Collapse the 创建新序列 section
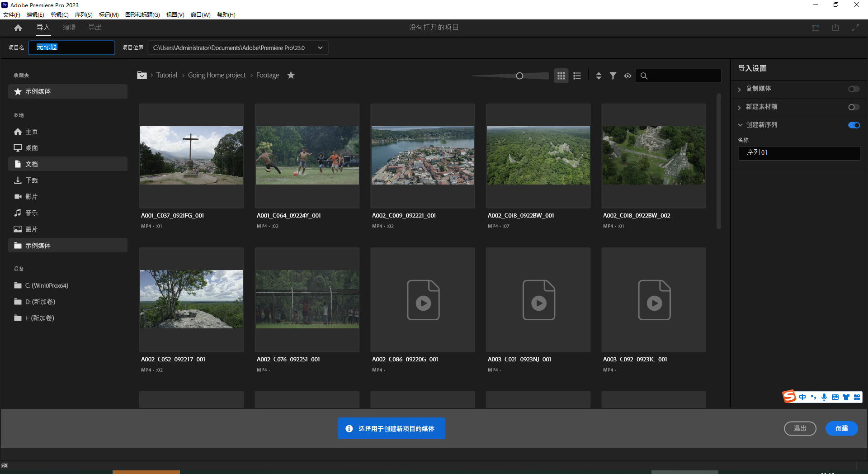 (740, 125)
